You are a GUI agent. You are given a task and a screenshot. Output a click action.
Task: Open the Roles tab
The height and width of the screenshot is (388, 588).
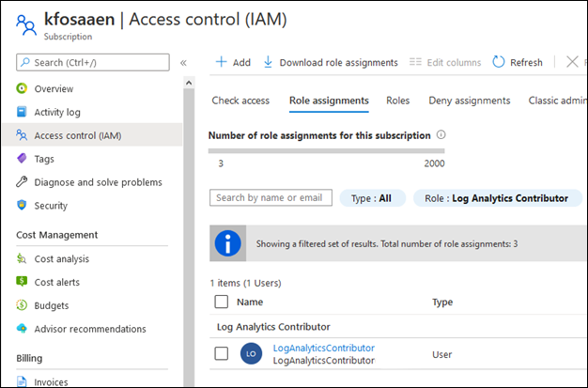(398, 101)
